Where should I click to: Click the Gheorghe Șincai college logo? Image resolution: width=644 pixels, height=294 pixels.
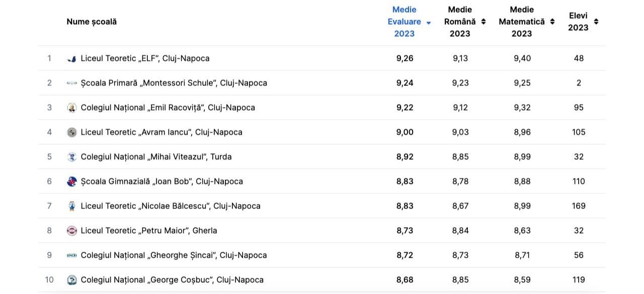[72, 255]
